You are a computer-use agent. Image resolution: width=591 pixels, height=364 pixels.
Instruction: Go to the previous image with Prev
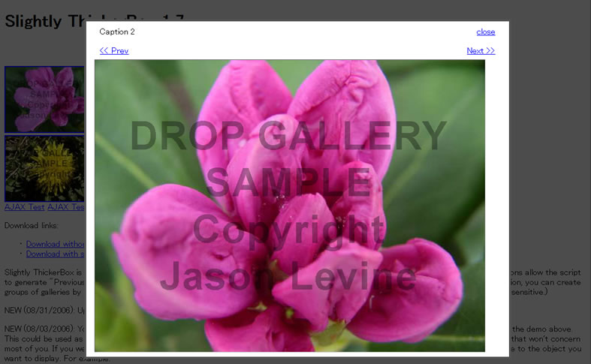(114, 51)
